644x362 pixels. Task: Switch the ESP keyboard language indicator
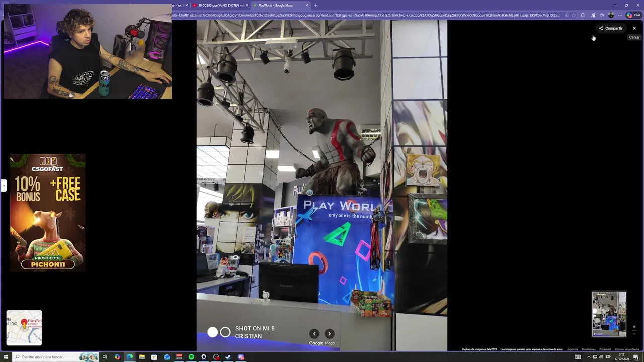(x=609, y=357)
